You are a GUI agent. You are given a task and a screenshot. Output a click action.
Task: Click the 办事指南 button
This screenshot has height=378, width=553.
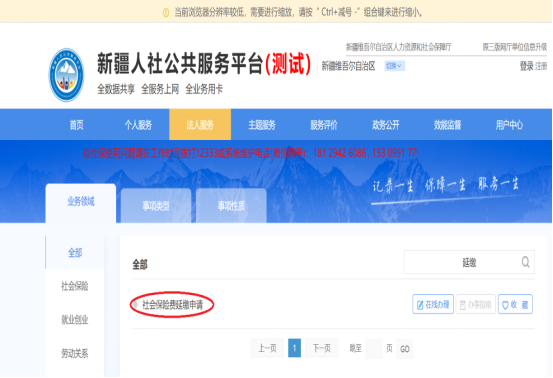[x=475, y=304]
